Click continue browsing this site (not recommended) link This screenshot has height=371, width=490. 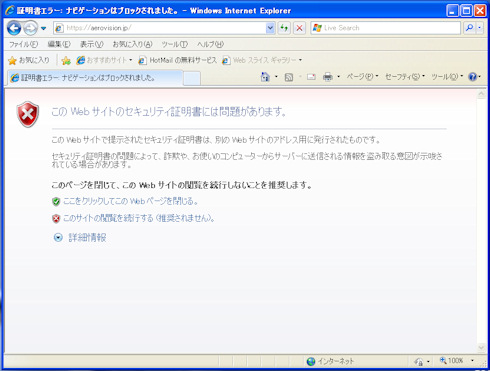139,218
